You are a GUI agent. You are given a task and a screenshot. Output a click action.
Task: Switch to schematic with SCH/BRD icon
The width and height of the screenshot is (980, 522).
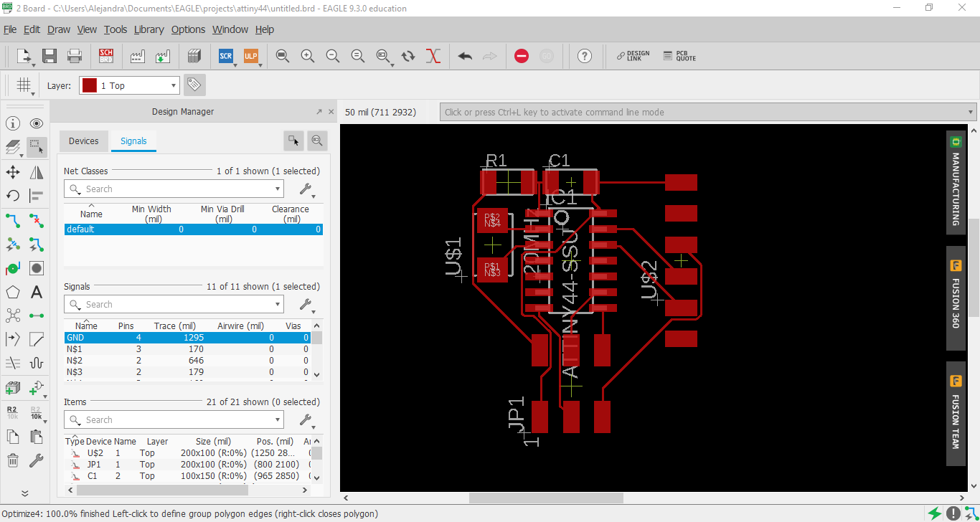pyautogui.click(x=106, y=56)
